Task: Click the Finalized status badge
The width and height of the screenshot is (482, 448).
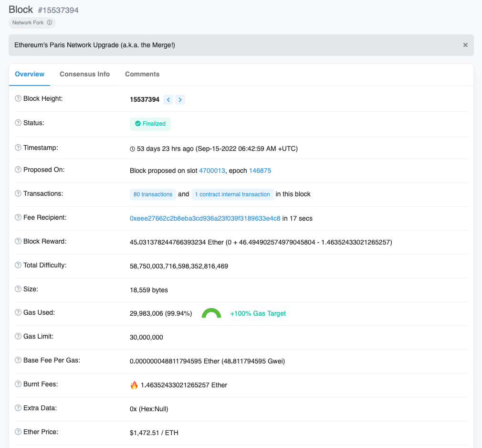Action: [150, 124]
